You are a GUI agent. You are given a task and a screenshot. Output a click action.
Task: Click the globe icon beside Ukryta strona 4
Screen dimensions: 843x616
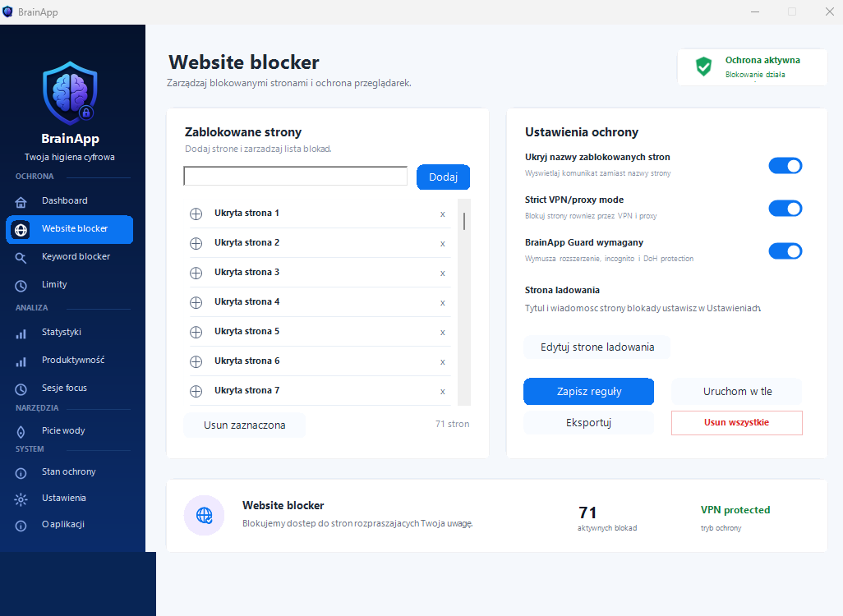pos(196,302)
